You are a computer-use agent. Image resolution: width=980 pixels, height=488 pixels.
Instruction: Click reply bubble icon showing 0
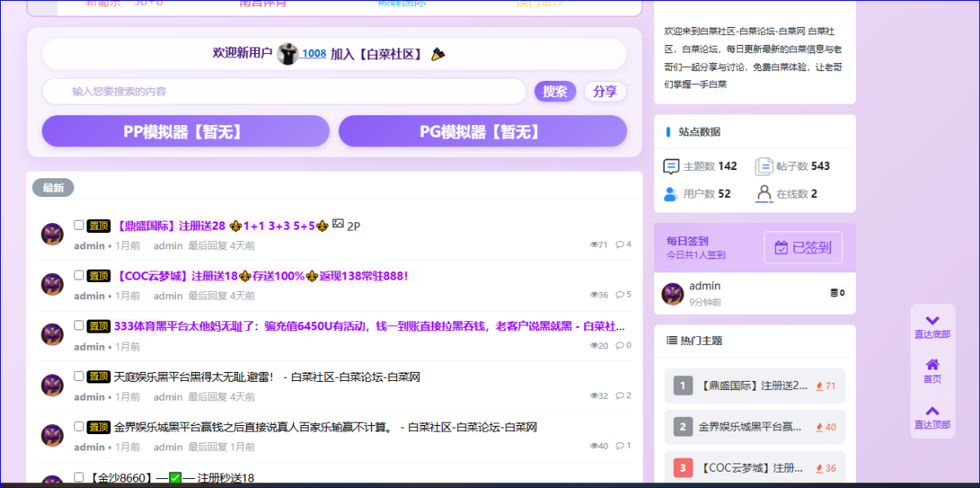pyautogui.click(x=620, y=346)
